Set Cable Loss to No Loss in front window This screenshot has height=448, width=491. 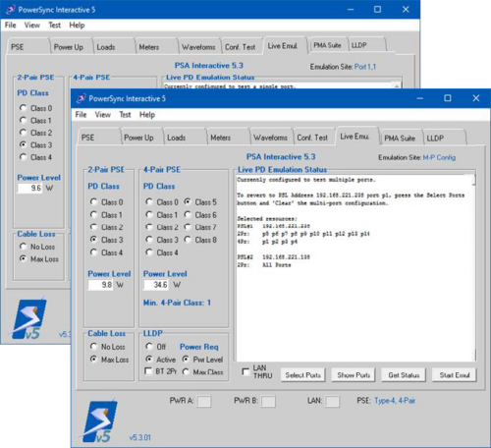click(93, 346)
